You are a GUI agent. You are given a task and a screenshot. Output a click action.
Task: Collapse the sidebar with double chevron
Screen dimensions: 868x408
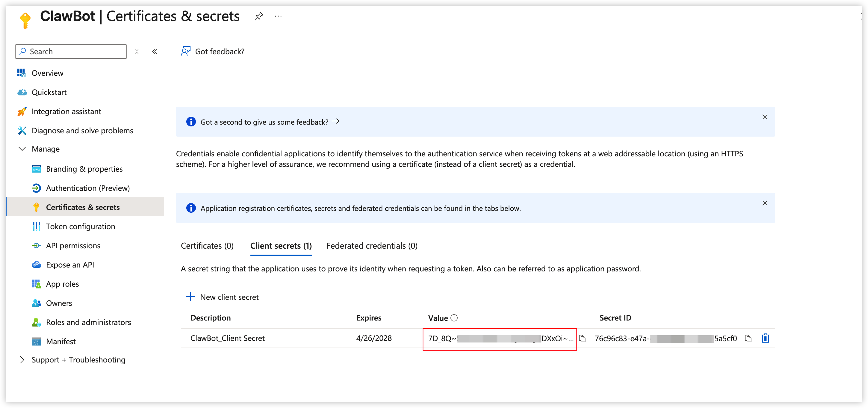tap(155, 52)
